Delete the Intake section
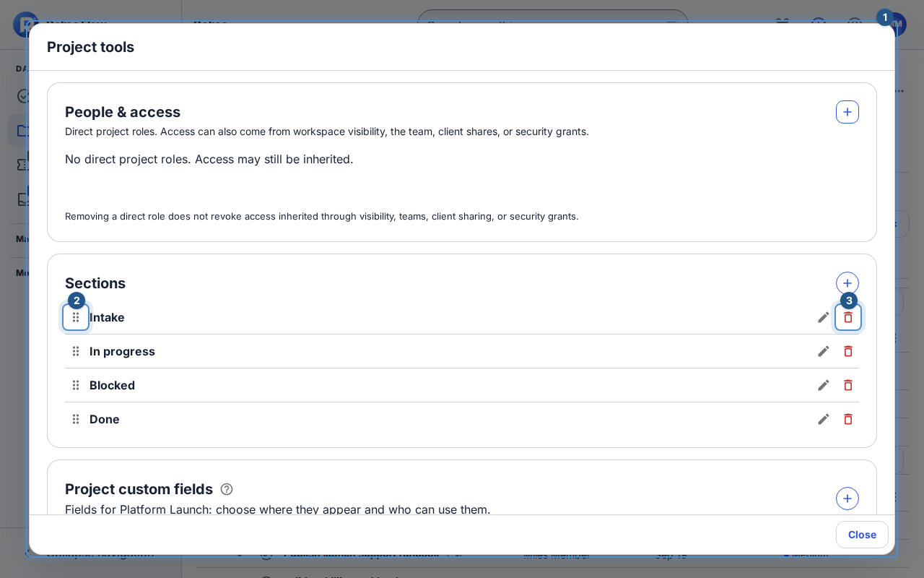This screenshot has height=578, width=924. click(x=848, y=317)
